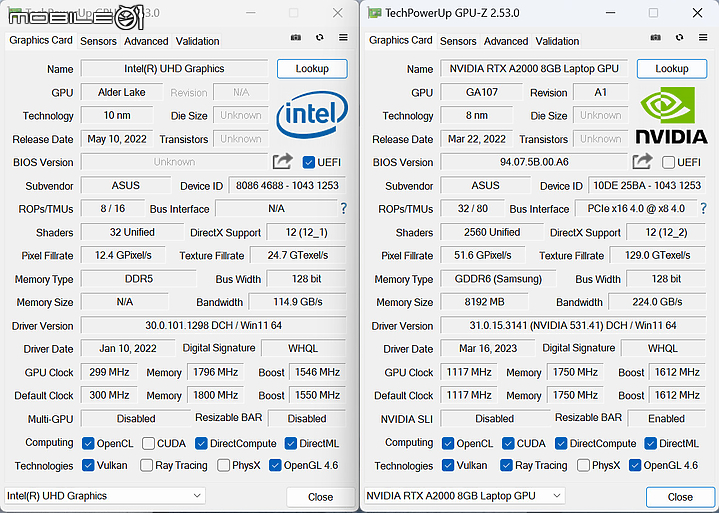Open hamburger menu in Intel UHD window
This screenshot has height=513, width=719.
[343, 38]
